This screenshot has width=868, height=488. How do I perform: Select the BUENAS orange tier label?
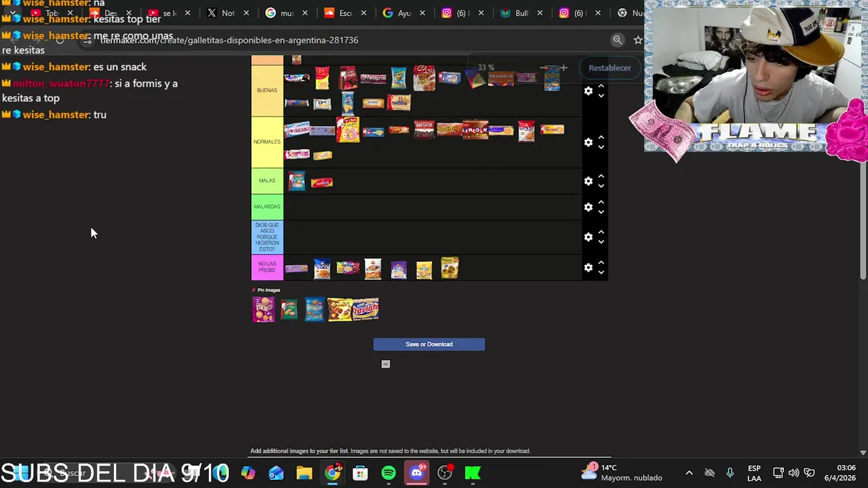[267, 90]
